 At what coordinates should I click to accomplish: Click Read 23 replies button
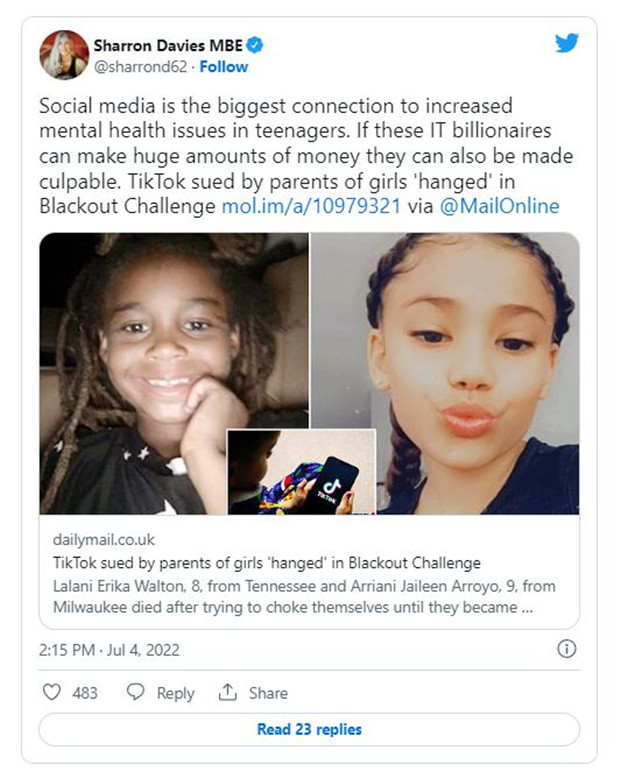click(309, 729)
